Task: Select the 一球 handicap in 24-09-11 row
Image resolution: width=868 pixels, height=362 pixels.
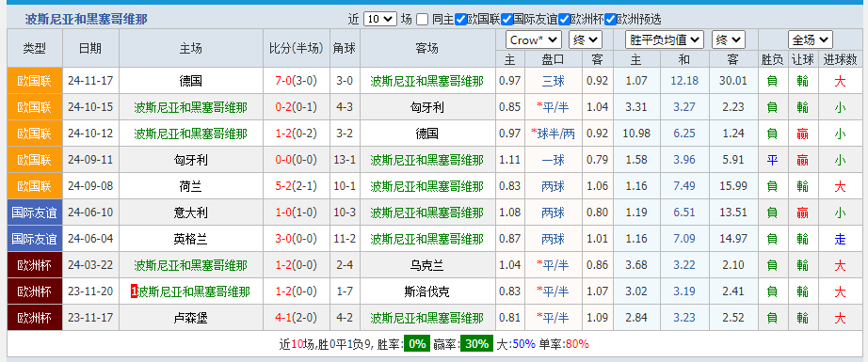Action: (553, 160)
